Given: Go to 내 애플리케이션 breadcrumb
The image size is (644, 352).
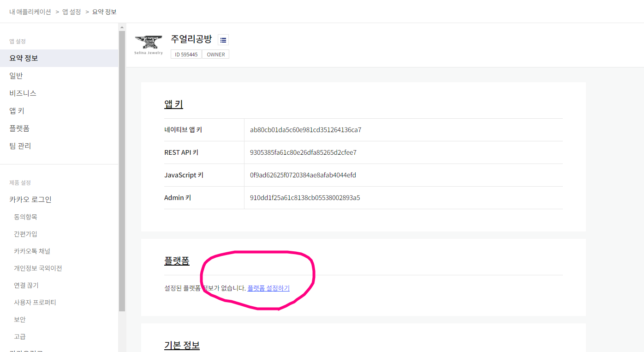Looking at the screenshot, I should 30,12.
